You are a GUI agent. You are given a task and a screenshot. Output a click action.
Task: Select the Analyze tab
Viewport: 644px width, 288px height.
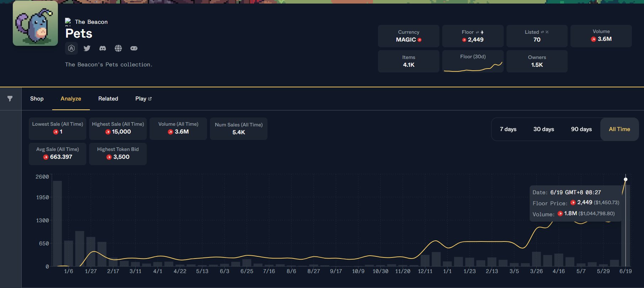pyautogui.click(x=71, y=99)
